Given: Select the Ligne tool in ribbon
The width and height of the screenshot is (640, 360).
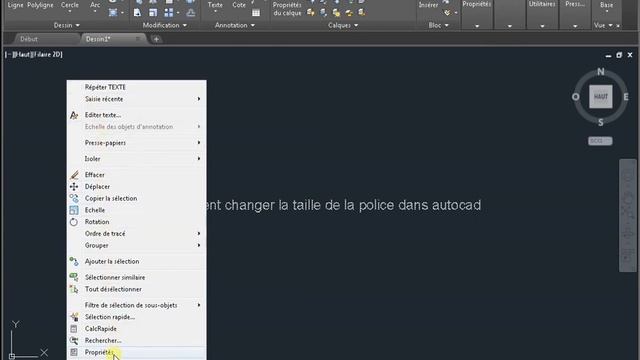Looking at the screenshot, I should point(16,5).
